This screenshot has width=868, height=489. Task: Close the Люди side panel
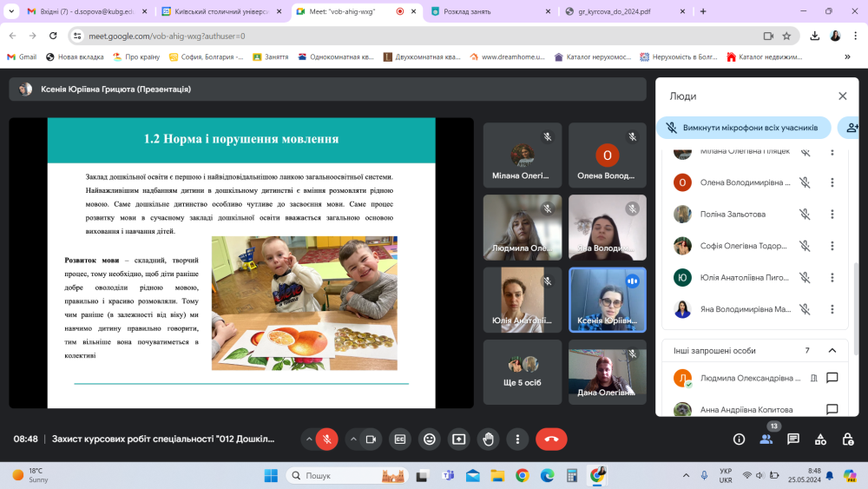coord(843,96)
